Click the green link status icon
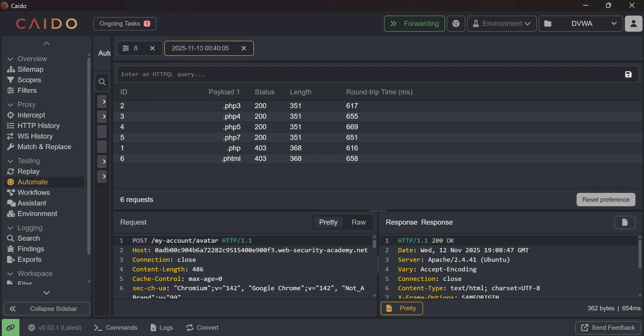This screenshot has width=644, height=336. (x=11, y=327)
